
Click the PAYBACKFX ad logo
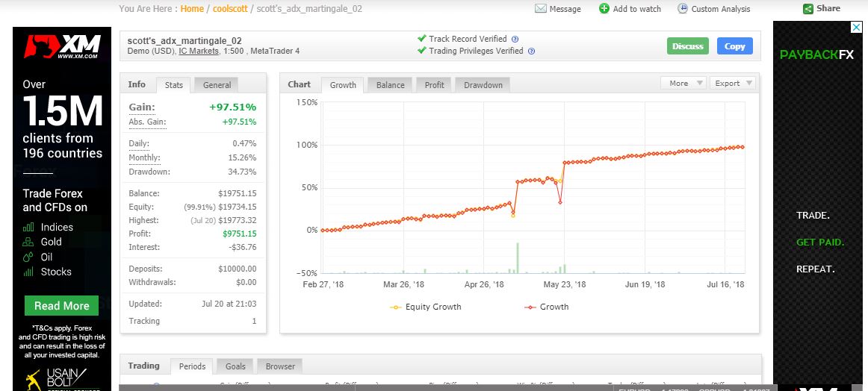(x=816, y=54)
